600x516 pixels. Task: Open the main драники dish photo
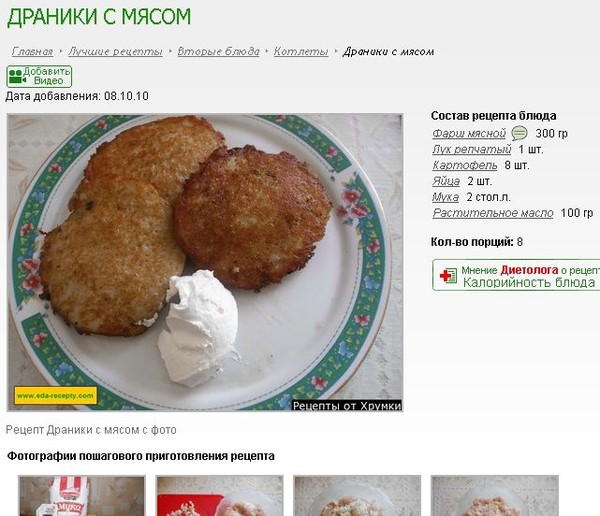click(x=205, y=262)
